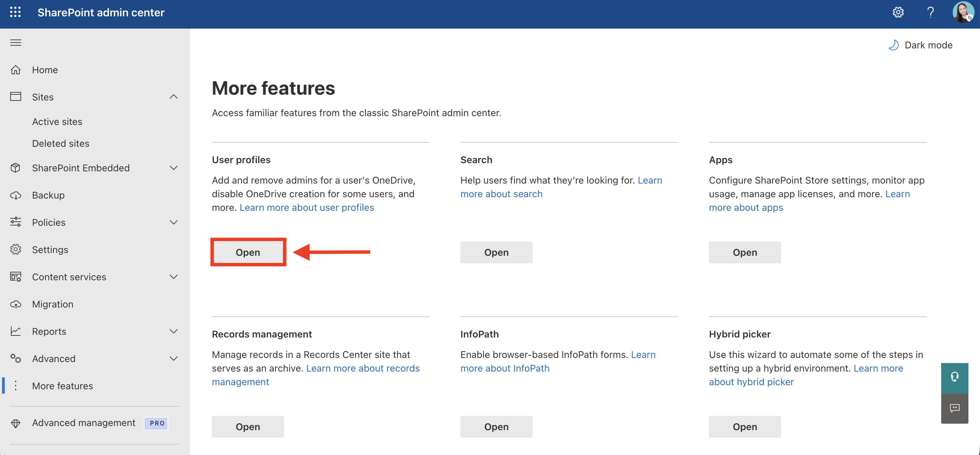Follow Learn more about search link
Image resolution: width=980 pixels, height=455 pixels.
click(x=502, y=194)
